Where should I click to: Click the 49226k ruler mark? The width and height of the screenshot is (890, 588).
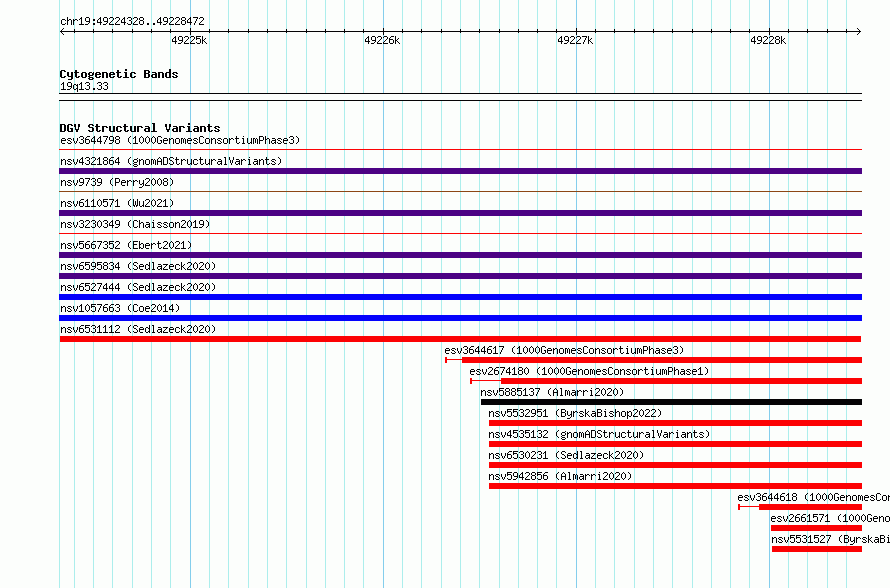tap(382, 40)
